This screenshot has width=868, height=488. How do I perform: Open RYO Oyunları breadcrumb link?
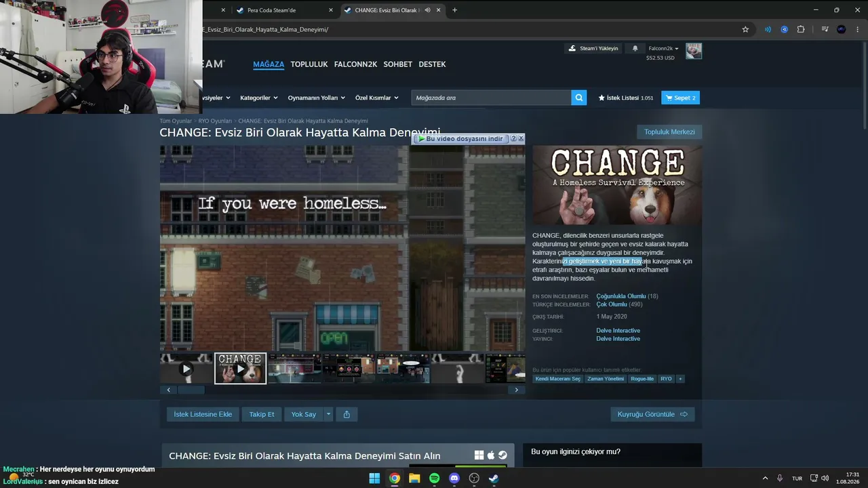click(215, 121)
